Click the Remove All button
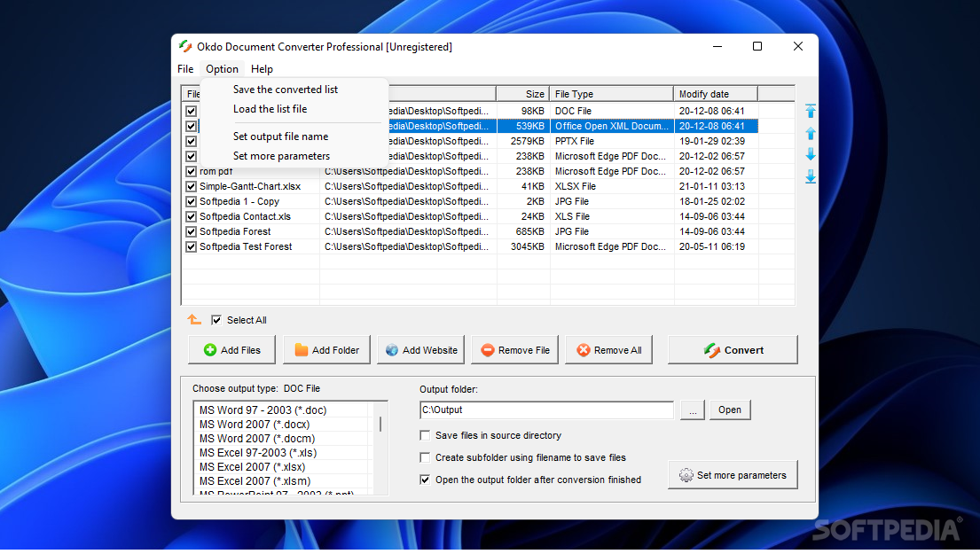The height and width of the screenshot is (554, 980). pos(608,350)
